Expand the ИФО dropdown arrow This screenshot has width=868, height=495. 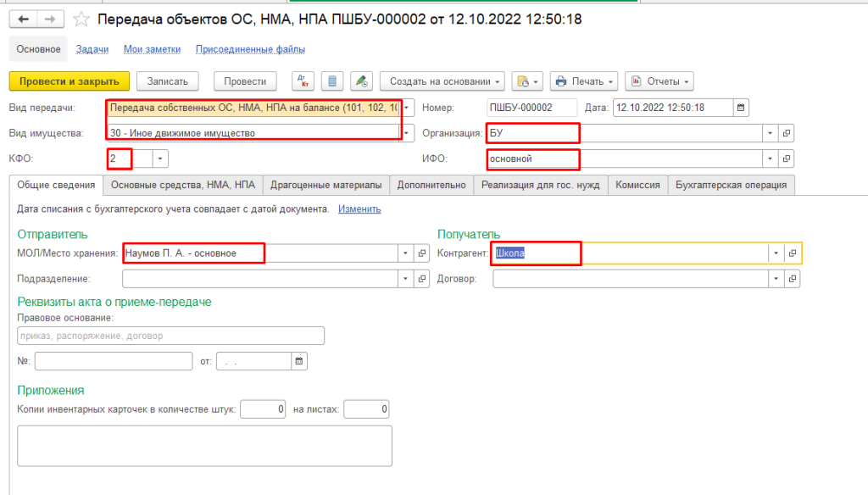[770, 159]
